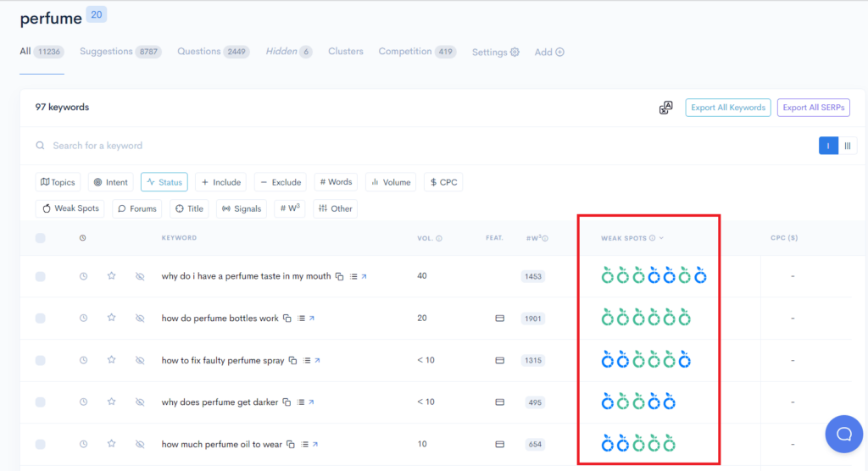Image resolution: width=868 pixels, height=471 pixels.
Task: Click history clock icon for 'why does perfume get darker'
Action: point(83,402)
